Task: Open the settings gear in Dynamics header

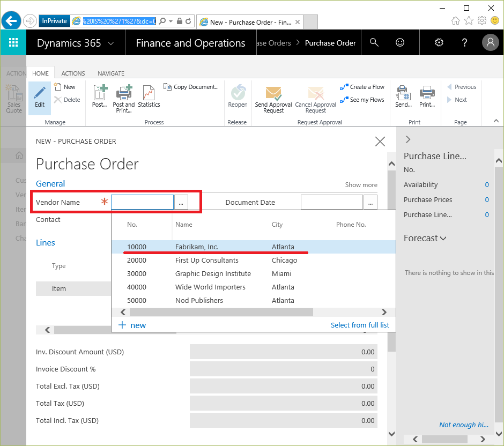Action: 439,42
